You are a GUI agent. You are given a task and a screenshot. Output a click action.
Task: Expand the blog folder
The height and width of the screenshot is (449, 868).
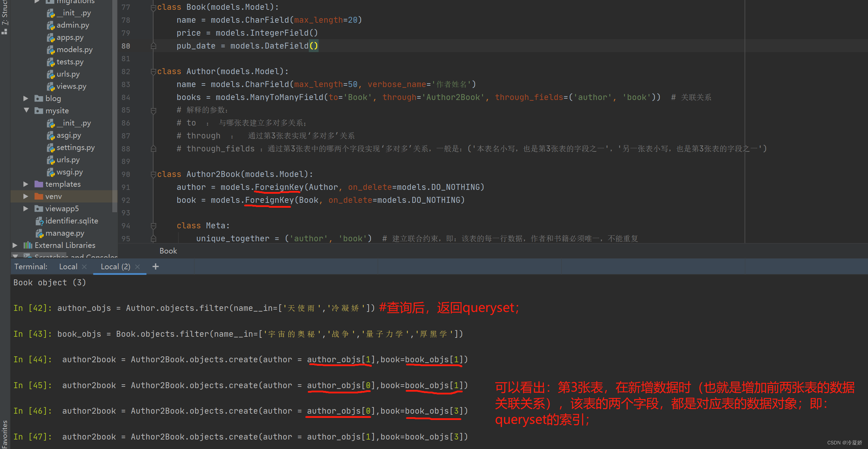tap(26, 99)
